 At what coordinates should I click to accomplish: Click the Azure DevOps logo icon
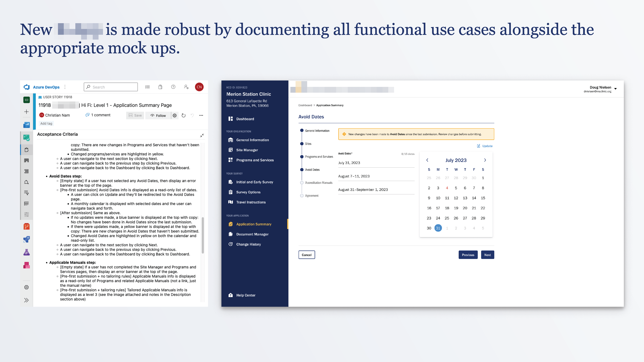(x=26, y=87)
